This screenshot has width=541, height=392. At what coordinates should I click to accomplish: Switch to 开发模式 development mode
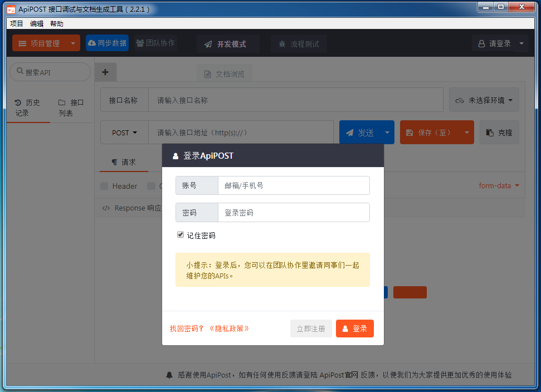coord(228,44)
